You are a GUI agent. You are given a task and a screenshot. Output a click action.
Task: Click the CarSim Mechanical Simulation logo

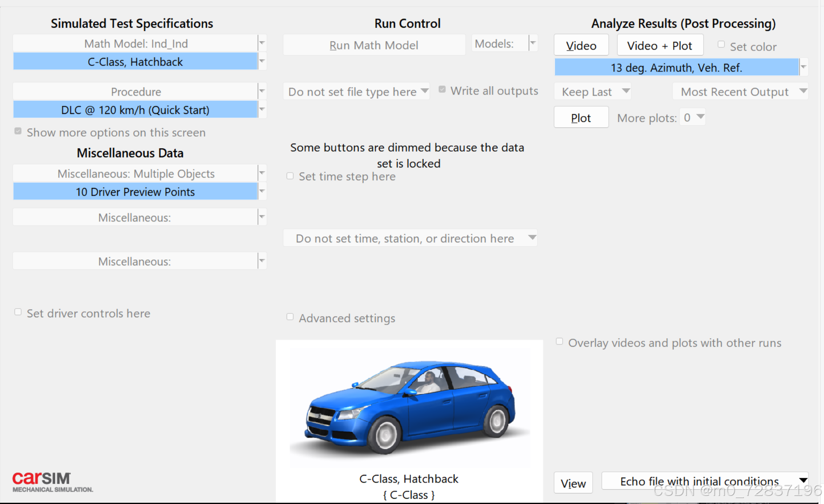tap(52, 482)
